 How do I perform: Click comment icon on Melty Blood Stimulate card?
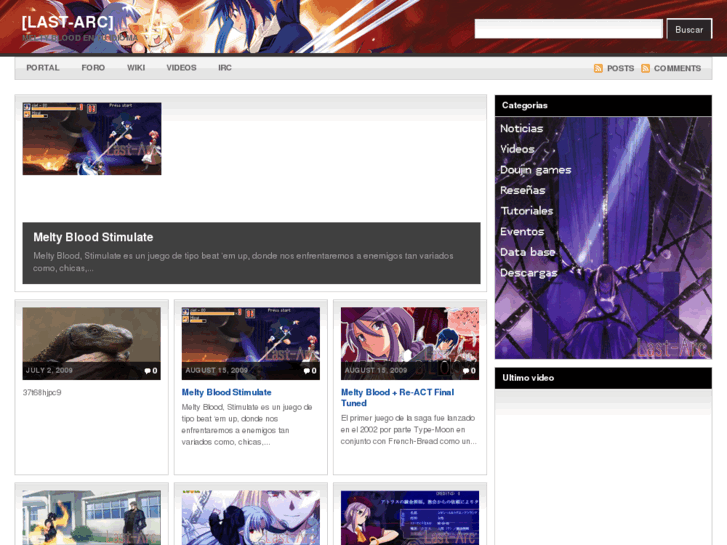pos(306,371)
